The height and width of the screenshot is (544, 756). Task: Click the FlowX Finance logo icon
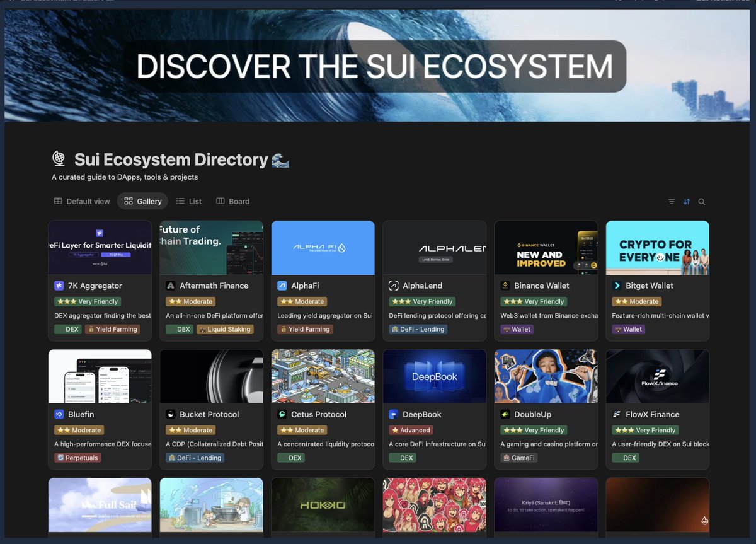(x=617, y=414)
